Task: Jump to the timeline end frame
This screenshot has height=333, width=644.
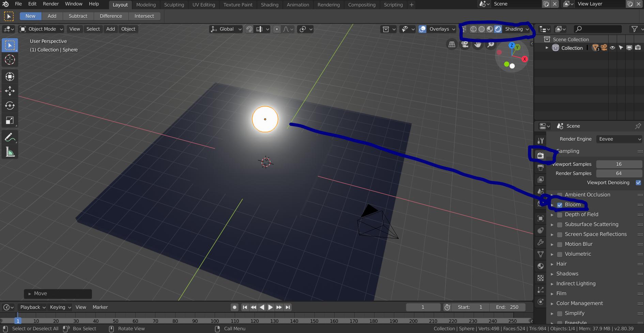Action: click(288, 307)
